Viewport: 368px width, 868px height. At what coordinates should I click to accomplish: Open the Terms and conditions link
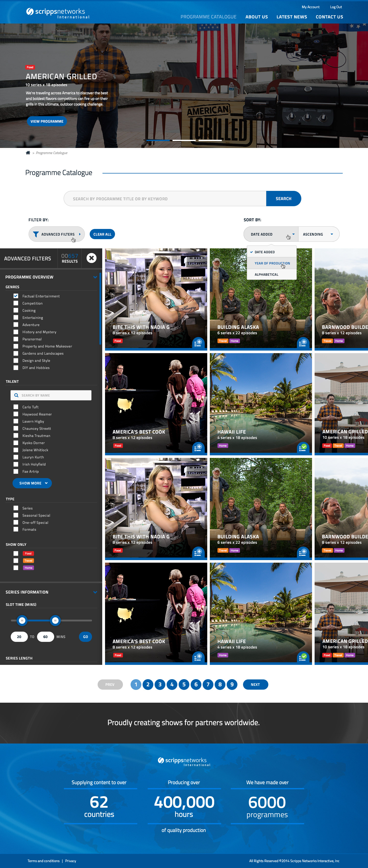point(43,861)
